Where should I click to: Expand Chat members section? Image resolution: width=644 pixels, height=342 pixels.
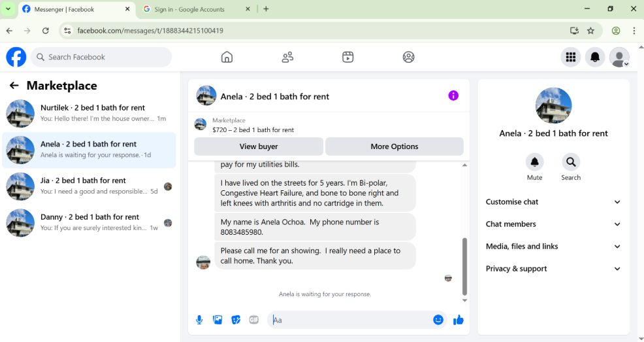pos(553,224)
